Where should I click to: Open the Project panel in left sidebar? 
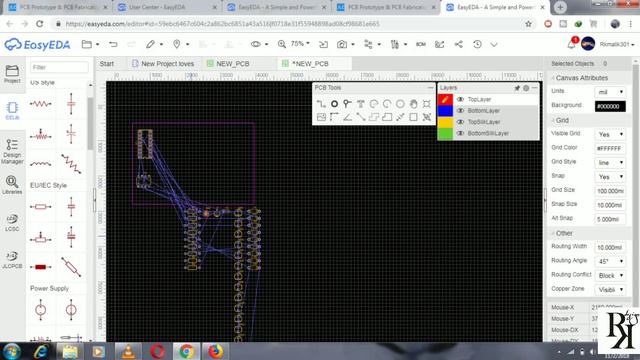pos(12,74)
